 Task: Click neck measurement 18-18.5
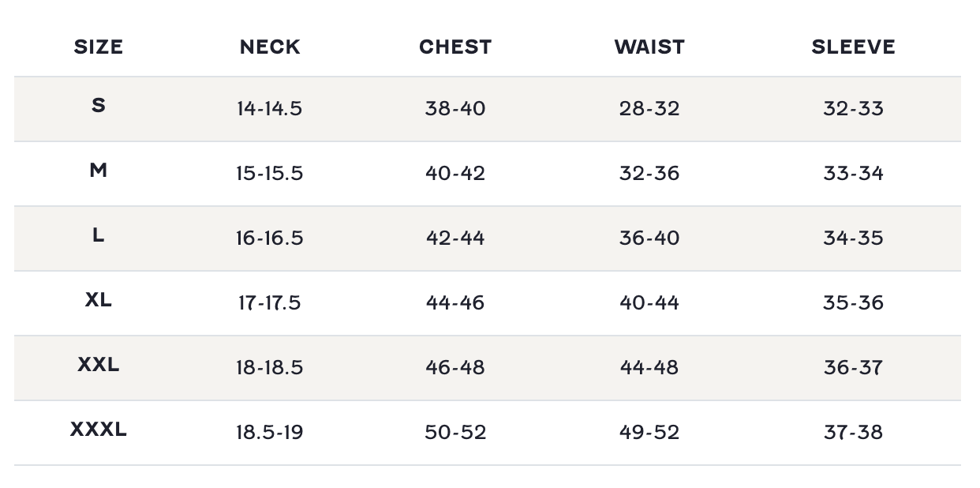click(269, 368)
